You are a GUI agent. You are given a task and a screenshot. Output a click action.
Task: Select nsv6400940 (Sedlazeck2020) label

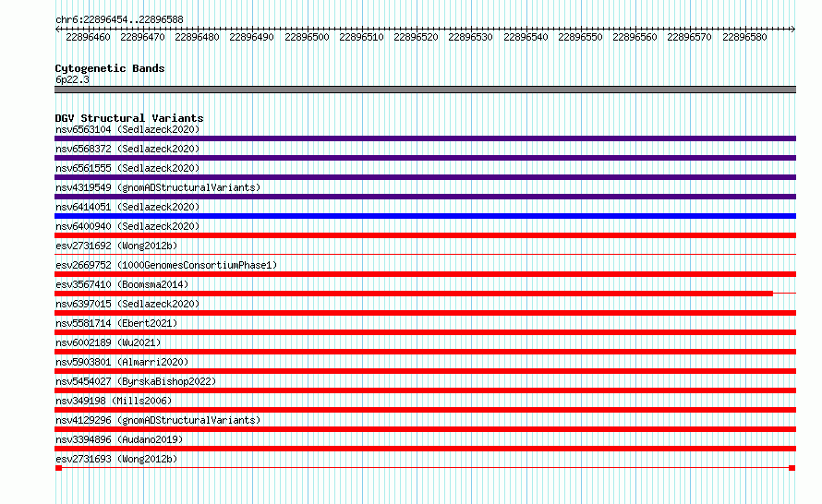pos(127,226)
